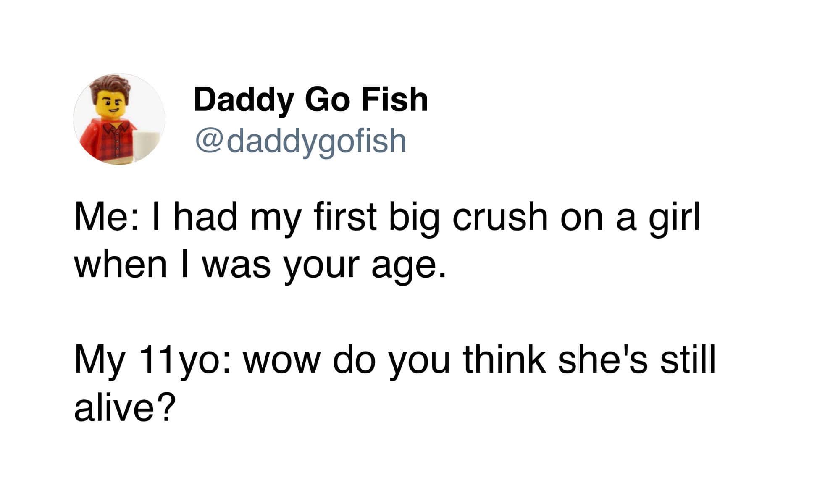Screen dimensions: 825x504
Task: Click the word "Daddy" in the display name
Action: (x=243, y=101)
